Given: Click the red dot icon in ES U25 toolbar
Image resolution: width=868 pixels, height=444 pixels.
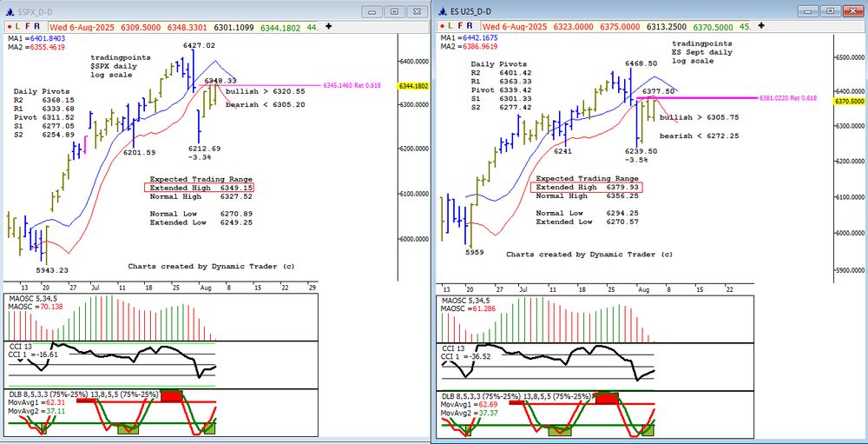Looking at the screenshot, I should point(444,26).
